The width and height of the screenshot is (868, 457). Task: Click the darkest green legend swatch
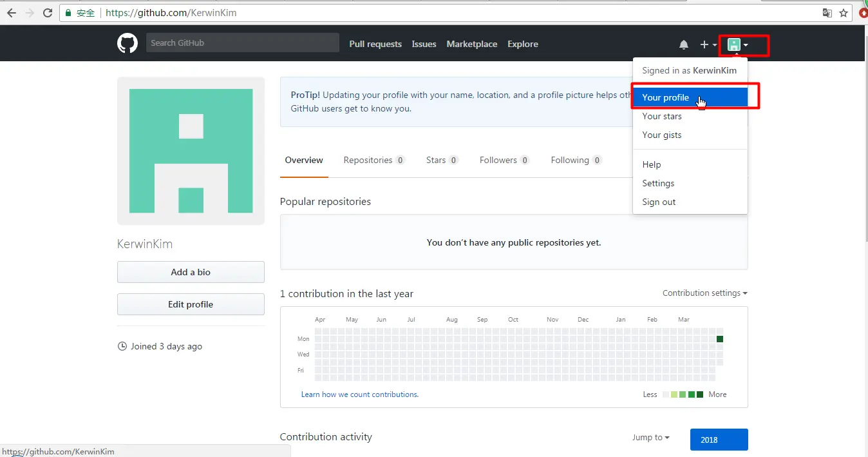pyautogui.click(x=700, y=394)
